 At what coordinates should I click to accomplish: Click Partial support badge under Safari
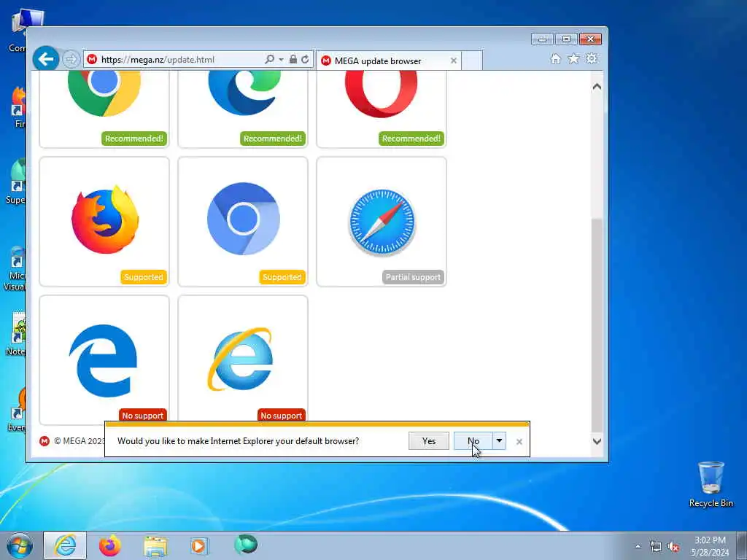pyautogui.click(x=413, y=277)
